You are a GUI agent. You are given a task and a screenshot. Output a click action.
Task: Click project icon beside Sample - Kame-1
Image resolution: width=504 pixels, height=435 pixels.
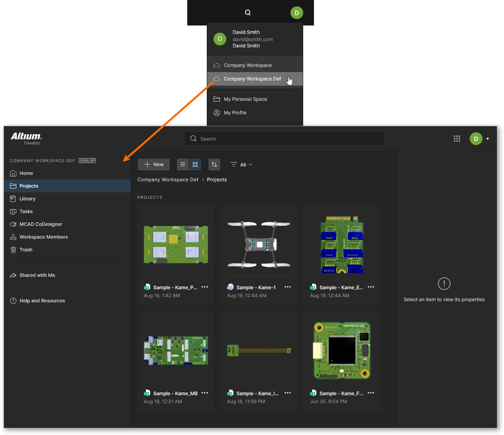pos(230,287)
